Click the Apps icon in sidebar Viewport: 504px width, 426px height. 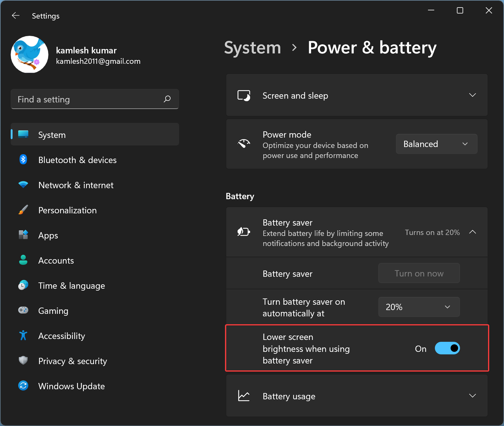click(23, 235)
